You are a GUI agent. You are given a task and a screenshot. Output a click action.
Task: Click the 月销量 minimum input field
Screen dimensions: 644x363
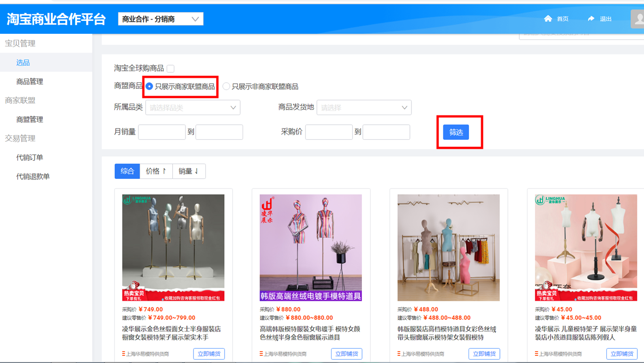[x=162, y=132]
